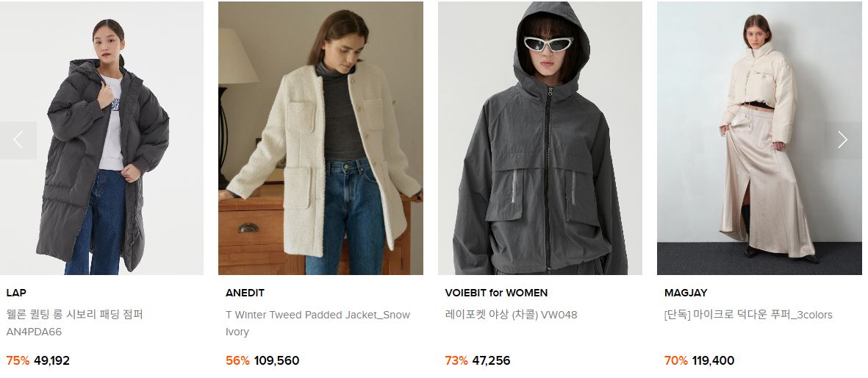
Task: Click the next carousel arrow
Action: [x=842, y=140]
